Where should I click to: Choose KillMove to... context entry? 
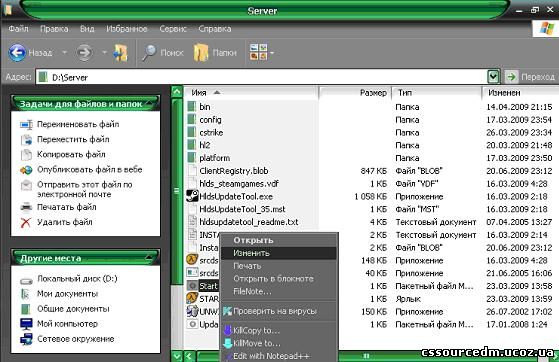[279, 343]
